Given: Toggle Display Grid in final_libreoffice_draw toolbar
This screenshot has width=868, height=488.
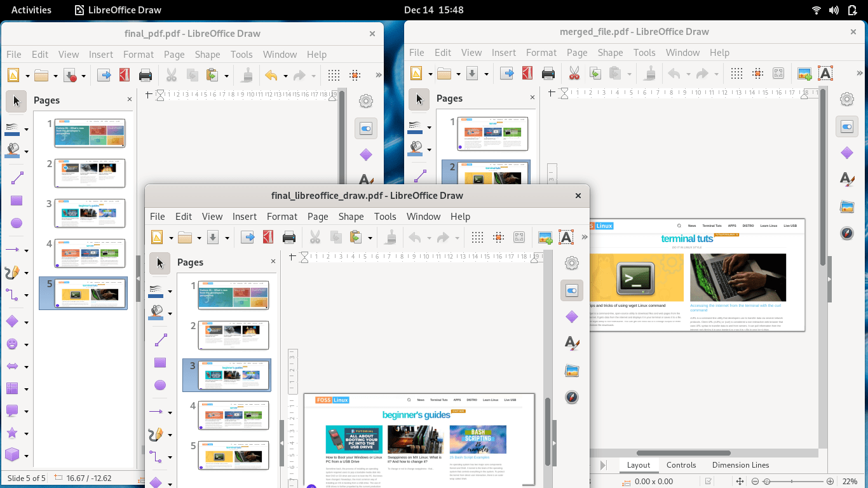Looking at the screenshot, I should click(x=477, y=238).
